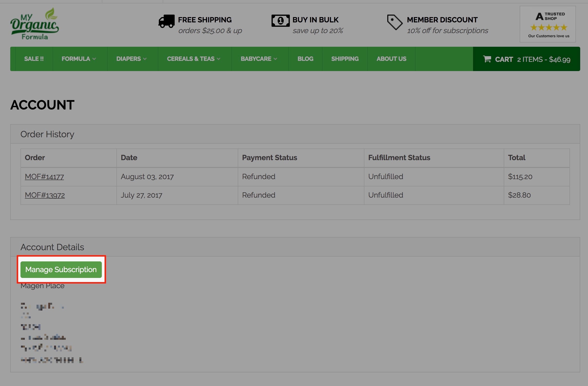Click the ACCOUNT page title

click(42, 105)
